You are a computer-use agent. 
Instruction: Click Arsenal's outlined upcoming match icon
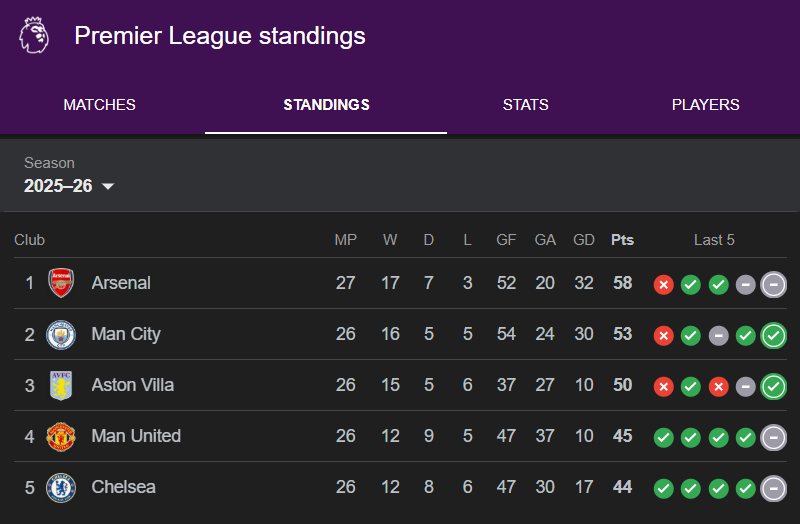click(773, 284)
